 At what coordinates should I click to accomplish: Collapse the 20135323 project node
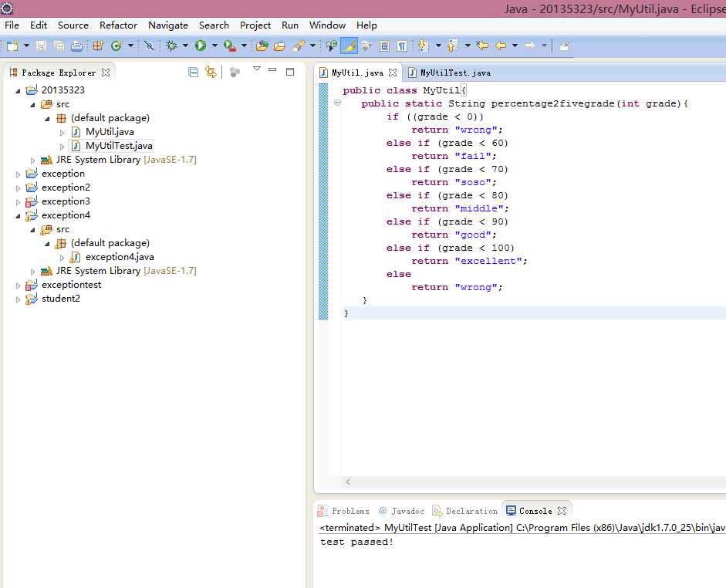pyautogui.click(x=18, y=91)
